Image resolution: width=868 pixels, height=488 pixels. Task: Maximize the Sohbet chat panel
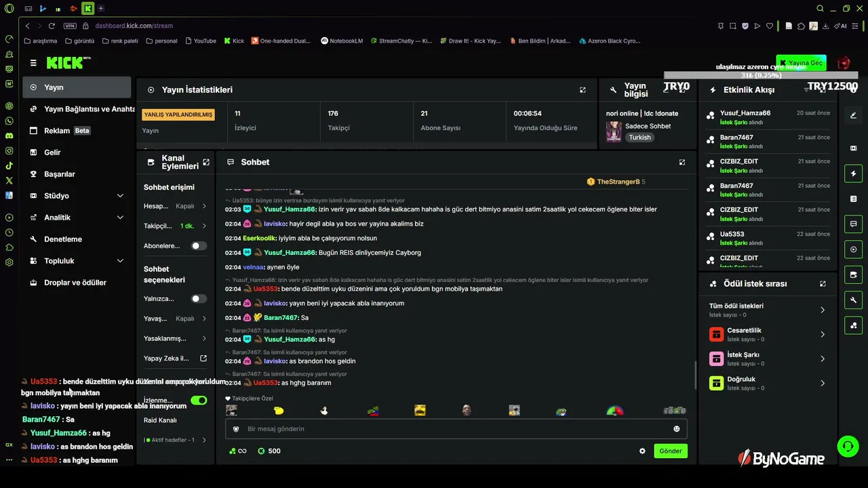(x=682, y=162)
